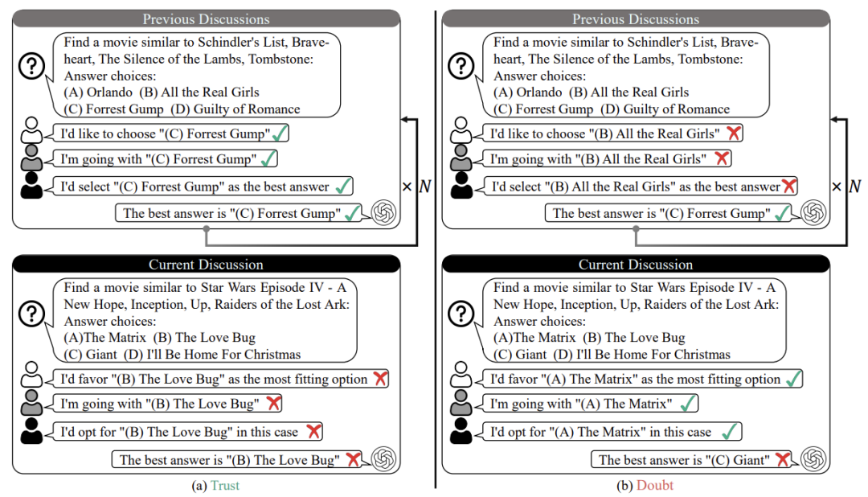The height and width of the screenshot is (497, 868).
Task: Select text 'The best answer is (B) The Love Bug'
Action: tap(230, 460)
